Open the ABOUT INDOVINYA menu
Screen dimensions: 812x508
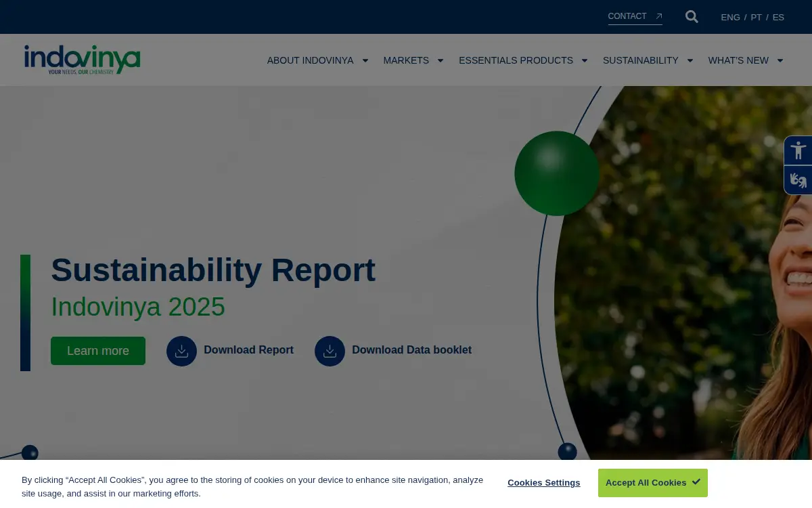click(x=310, y=60)
